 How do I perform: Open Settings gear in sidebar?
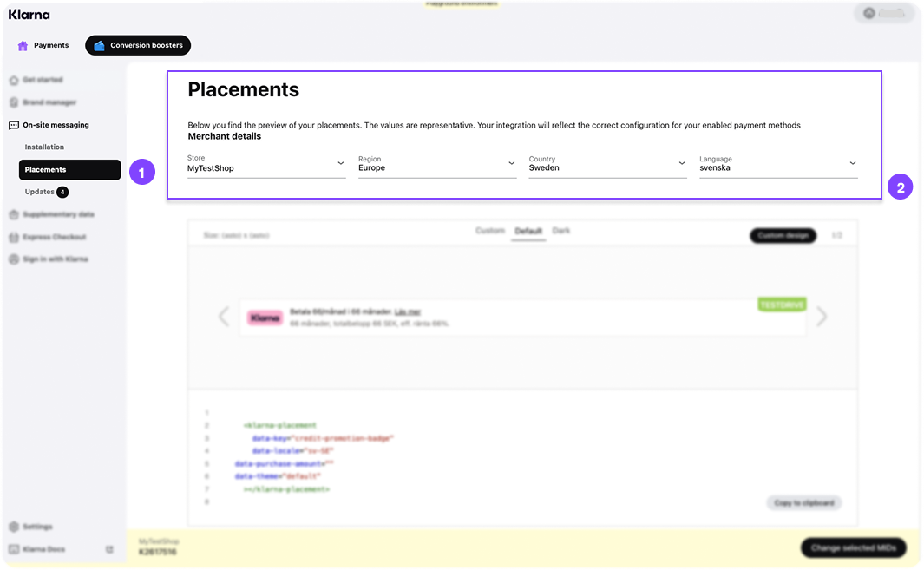point(14,527)
